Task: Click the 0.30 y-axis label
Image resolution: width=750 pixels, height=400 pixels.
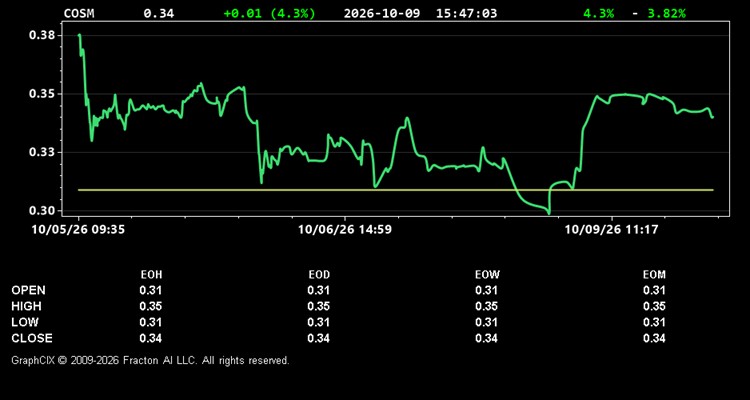Action: click(x=43, y=211)
